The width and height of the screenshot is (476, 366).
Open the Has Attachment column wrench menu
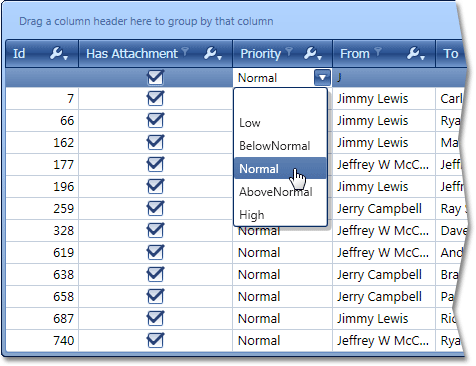click(213, 53)
